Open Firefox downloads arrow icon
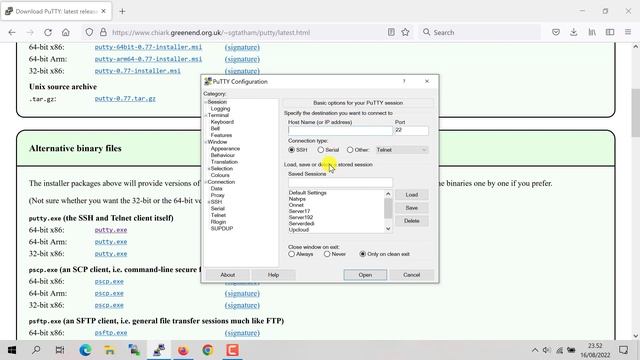640x360 pixels. pyautogui.click(x=573, y=32)
